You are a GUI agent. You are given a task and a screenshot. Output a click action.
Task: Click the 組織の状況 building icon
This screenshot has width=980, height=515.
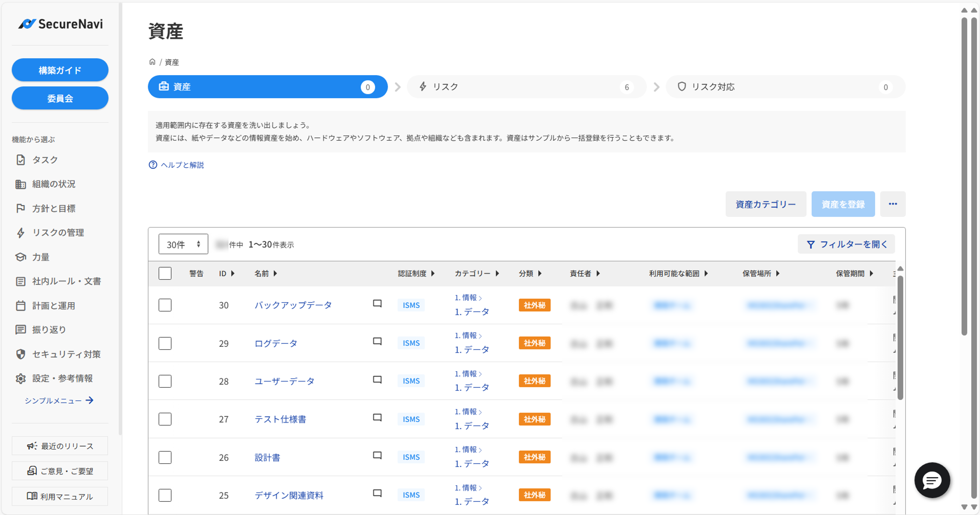point(20,184)
